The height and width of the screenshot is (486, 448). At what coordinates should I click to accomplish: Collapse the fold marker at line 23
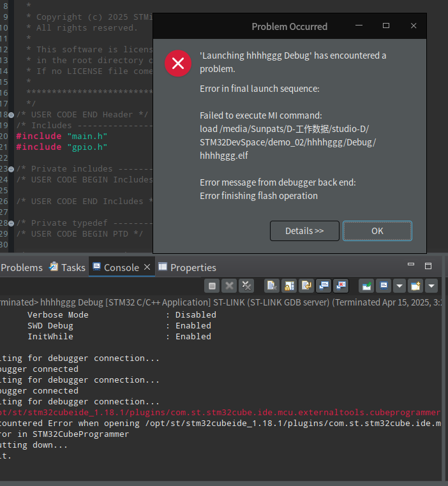(x=11, y=169)
